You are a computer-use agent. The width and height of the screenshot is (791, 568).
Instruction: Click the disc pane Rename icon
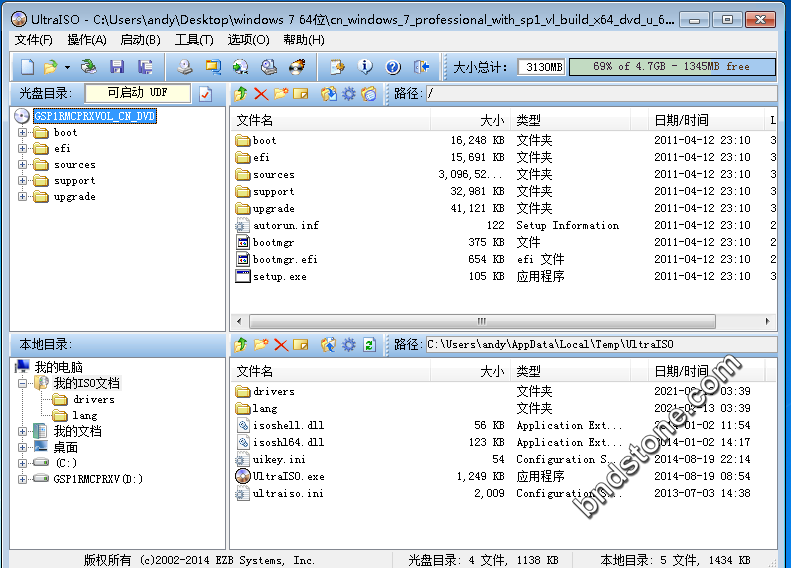301,93
